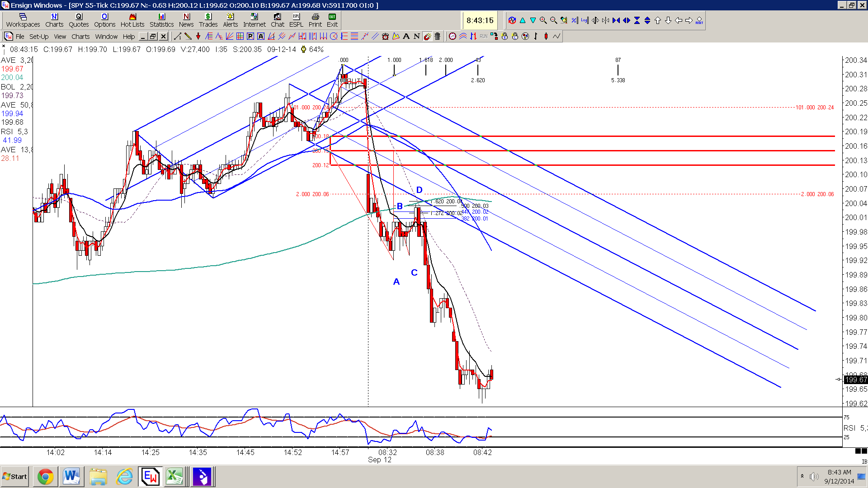Click the 8:43:15 clock display
868x488 pixels.
(x=480, y=20)
